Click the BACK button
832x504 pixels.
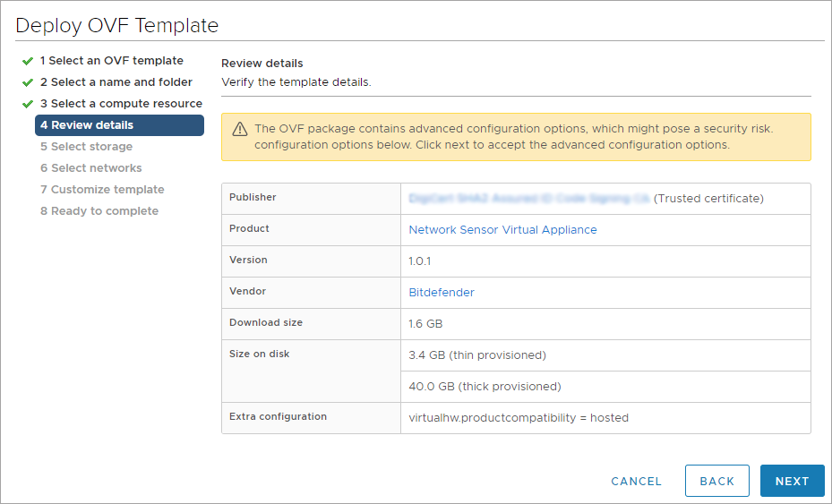(x=716, y=482)
